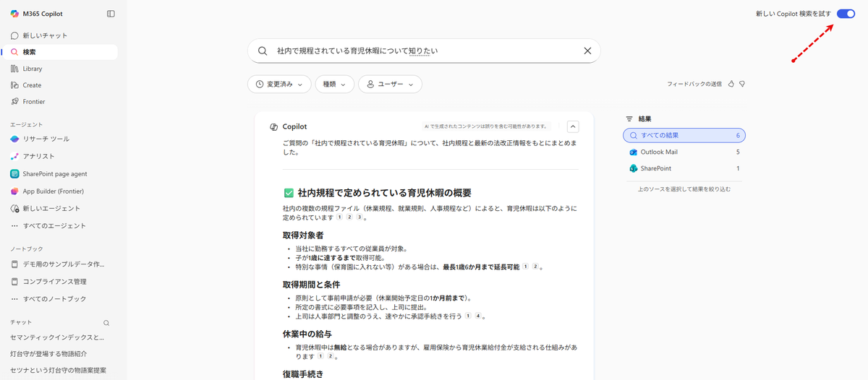Search chats using magnifier icon beside チャット
This screenshot has height=380, width=868.
106,323
